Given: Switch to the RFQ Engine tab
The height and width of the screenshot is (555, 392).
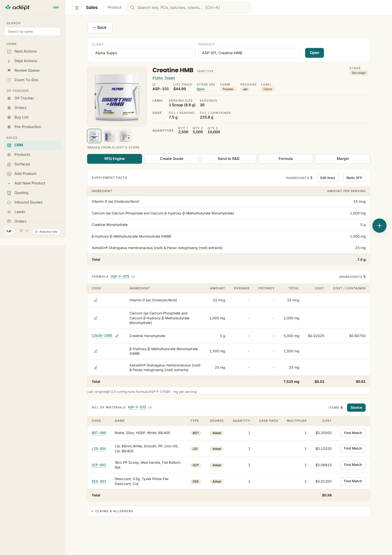Looking at the screenshot, I should tap(115, 159).
